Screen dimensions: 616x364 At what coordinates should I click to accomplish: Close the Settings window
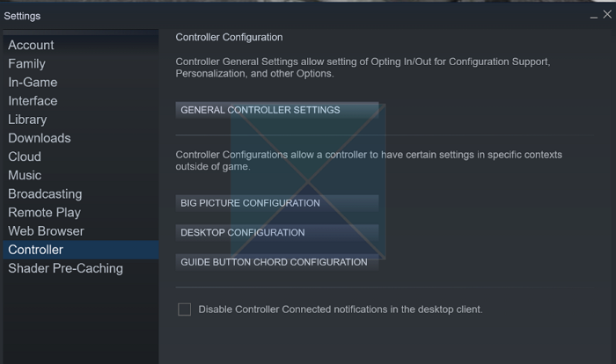pos(606,14)
